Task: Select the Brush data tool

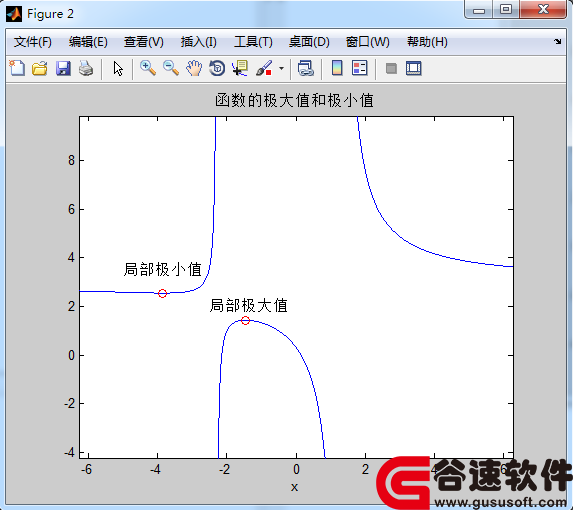Action: pyautogui.click(x=264, y=68)
